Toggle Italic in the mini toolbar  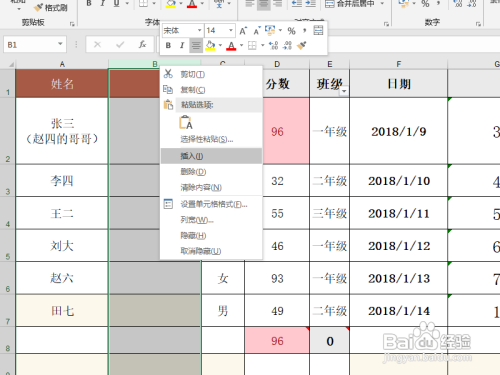point(182,46)
